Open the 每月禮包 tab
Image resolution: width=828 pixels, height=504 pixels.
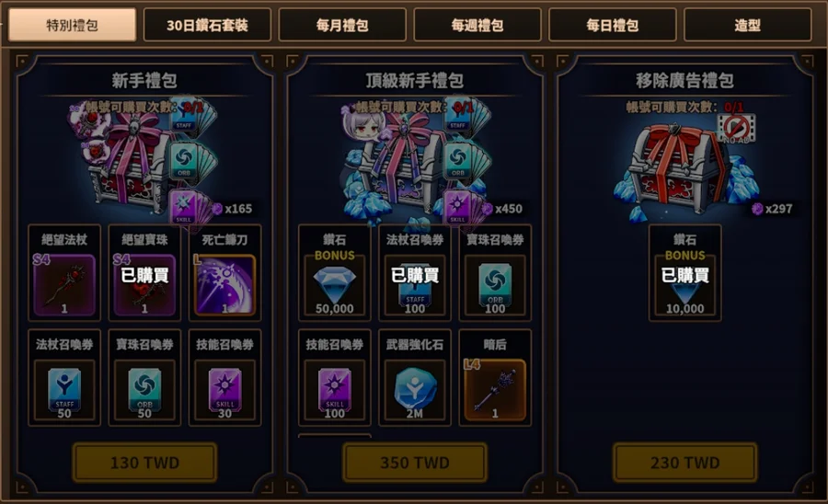342,25
